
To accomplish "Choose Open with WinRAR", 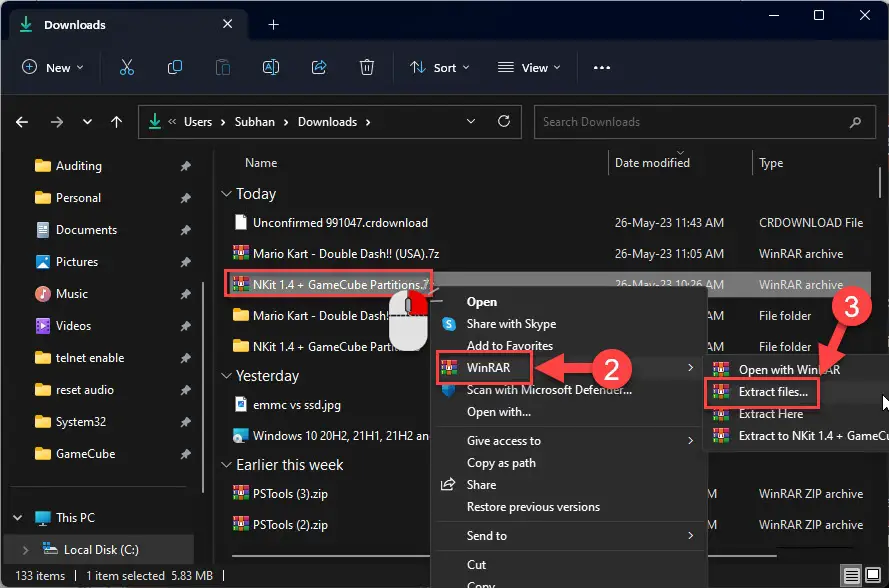I will pos(789,370).
